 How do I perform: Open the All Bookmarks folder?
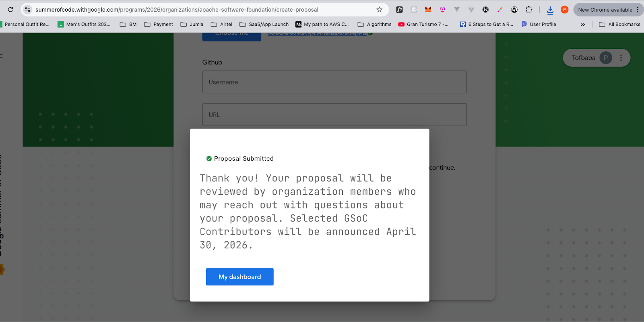point(620,24)
